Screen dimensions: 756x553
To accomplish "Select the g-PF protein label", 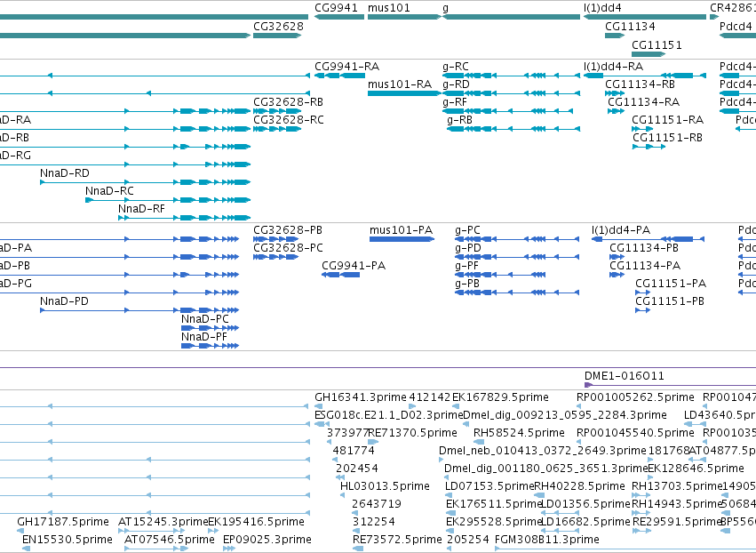I will coord(466,266).
